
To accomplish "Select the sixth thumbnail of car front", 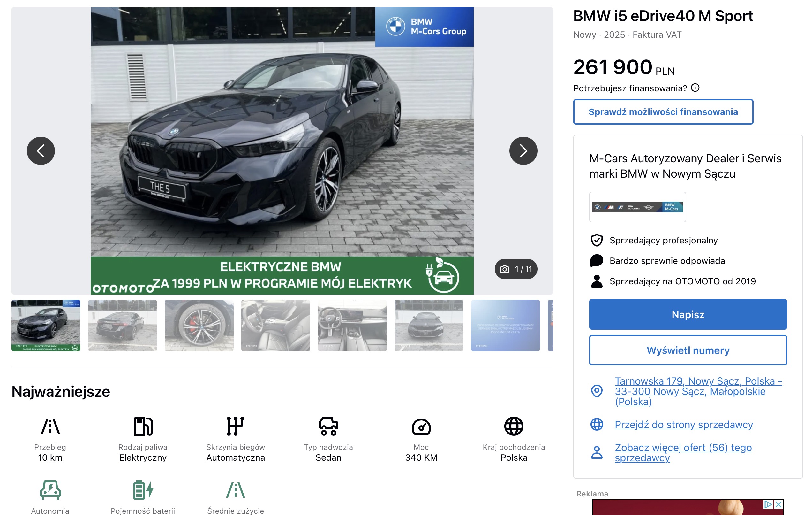I will tap(429, 325).
